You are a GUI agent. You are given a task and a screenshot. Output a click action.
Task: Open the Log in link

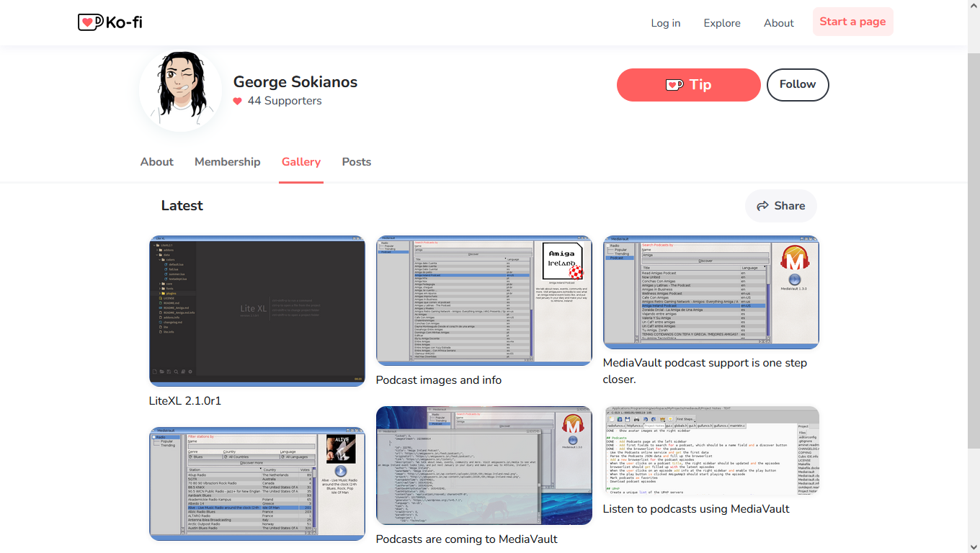[665, 23]
